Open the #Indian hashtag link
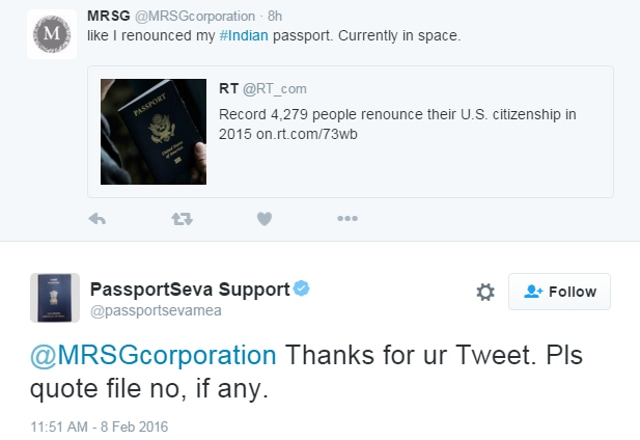 [244, 36]
